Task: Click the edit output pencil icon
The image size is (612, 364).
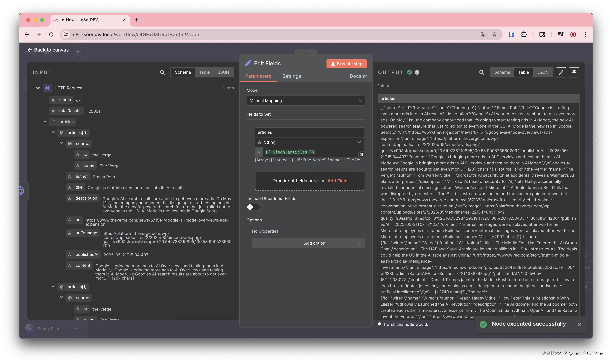Action: [x=561, y=72]
